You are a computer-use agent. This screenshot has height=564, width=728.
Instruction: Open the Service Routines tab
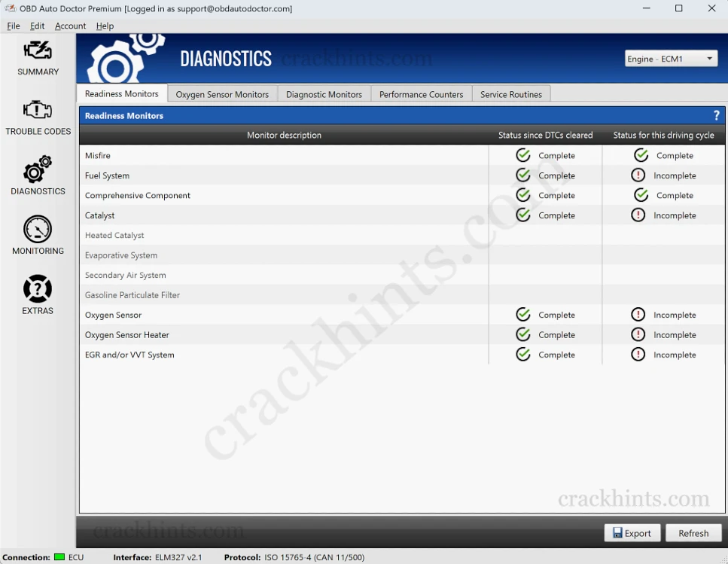point(511,94)
